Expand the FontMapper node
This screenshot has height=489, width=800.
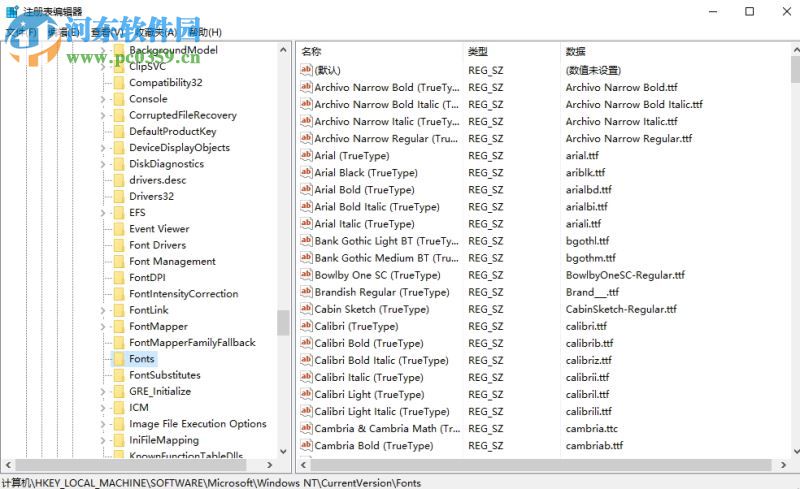click(x=103, y=327)
